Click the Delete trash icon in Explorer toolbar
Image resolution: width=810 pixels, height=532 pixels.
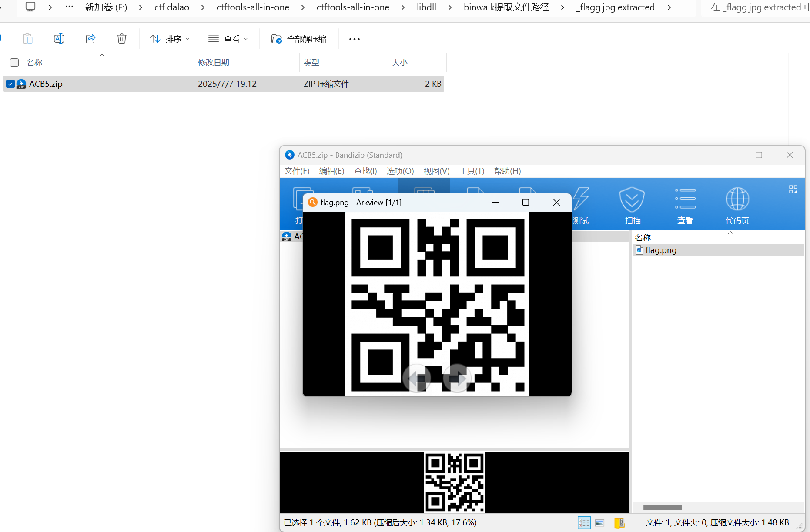[122, 39]
